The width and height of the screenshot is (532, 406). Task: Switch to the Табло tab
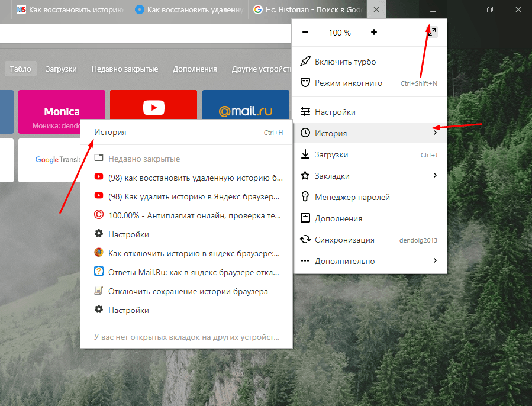pyautogui.click(x=20, y=69)
